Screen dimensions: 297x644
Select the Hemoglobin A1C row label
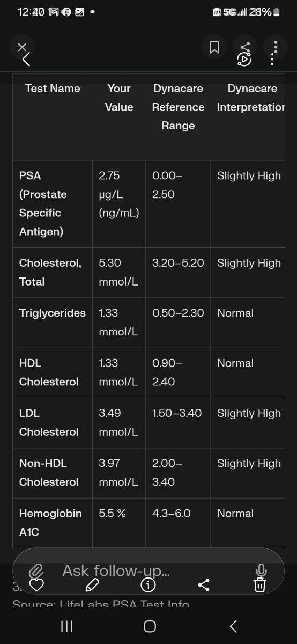50,523
